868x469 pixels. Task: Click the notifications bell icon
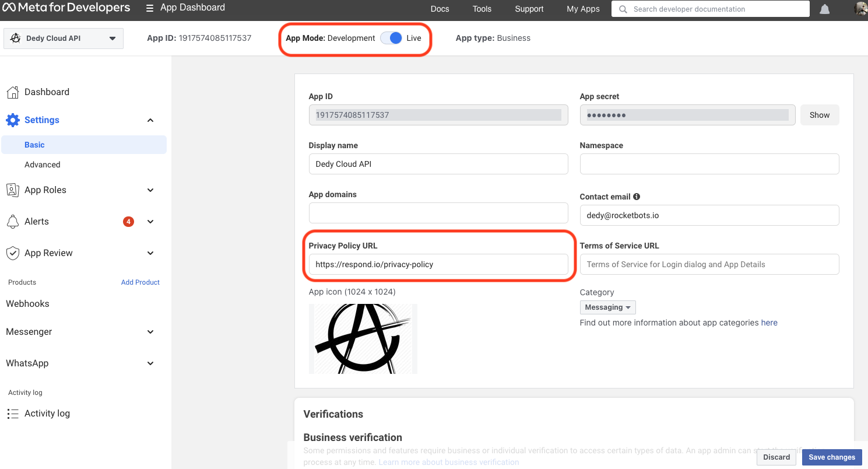tap(824, 9)
